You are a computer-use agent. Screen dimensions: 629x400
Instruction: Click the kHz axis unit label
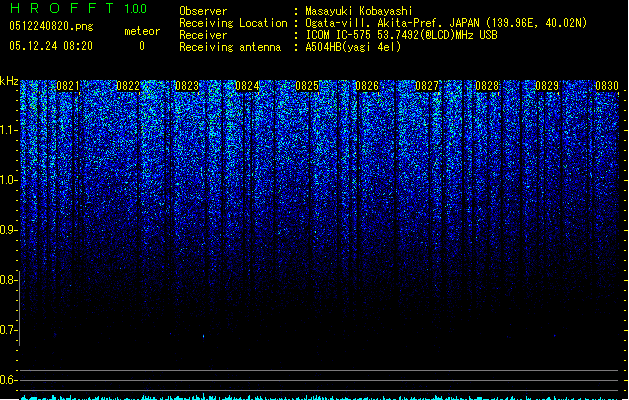[9, 81]
